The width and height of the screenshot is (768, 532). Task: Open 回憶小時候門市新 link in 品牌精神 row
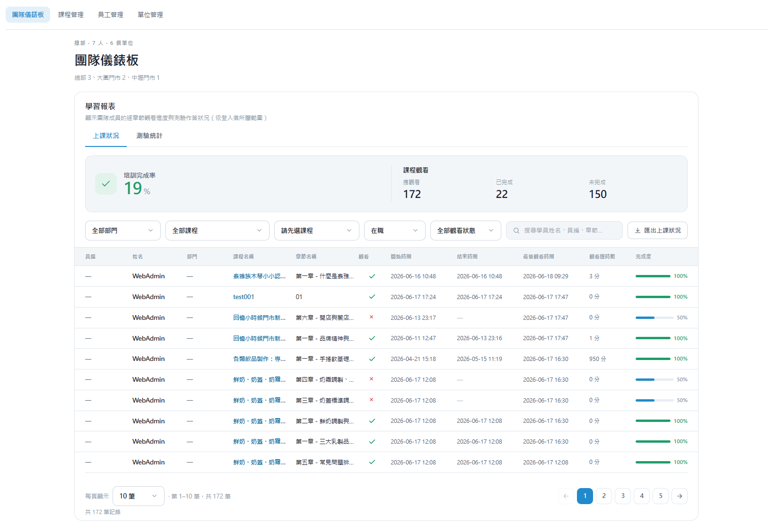(x=259, y=338)
